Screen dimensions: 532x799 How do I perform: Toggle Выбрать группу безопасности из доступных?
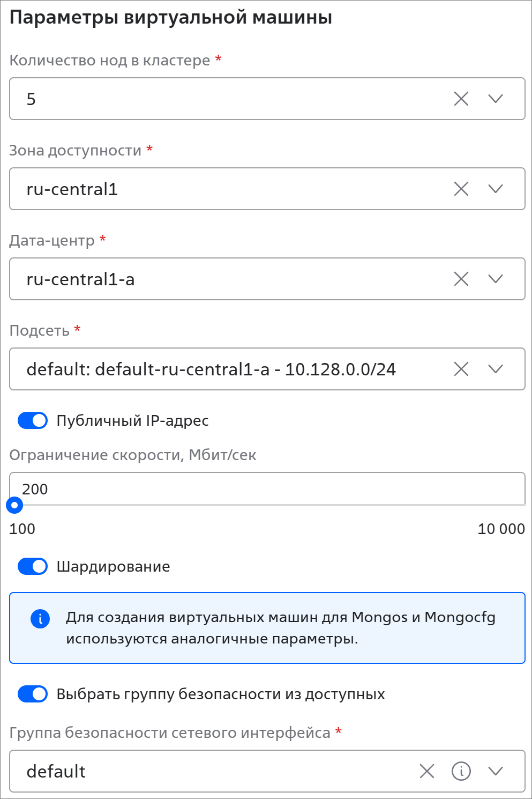click(33, 694)
